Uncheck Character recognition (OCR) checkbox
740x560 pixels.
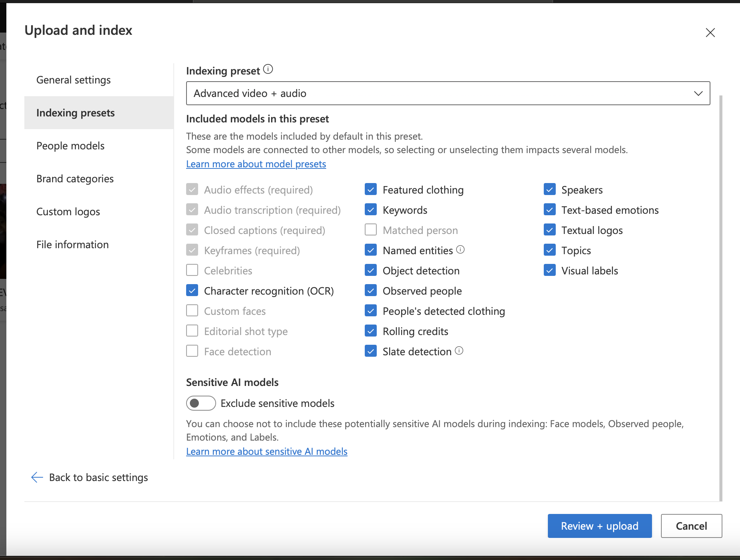point(192,290)
